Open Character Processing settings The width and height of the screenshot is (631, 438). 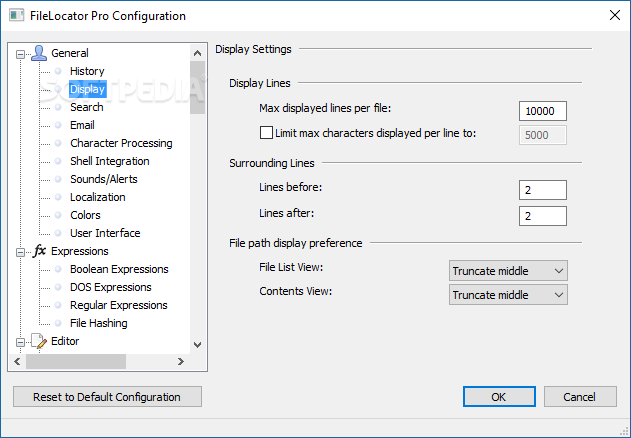pos(121,143)
